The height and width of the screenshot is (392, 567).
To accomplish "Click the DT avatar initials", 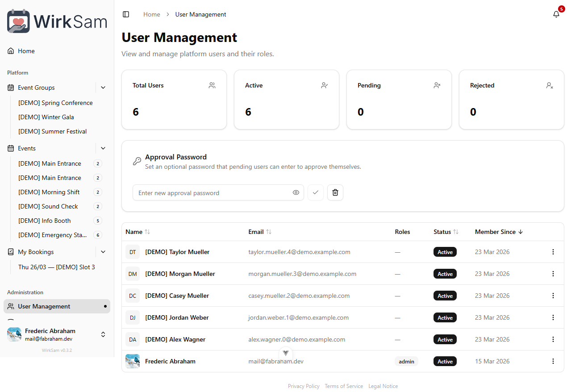I will pyautogui.click(x=133, y=252).
